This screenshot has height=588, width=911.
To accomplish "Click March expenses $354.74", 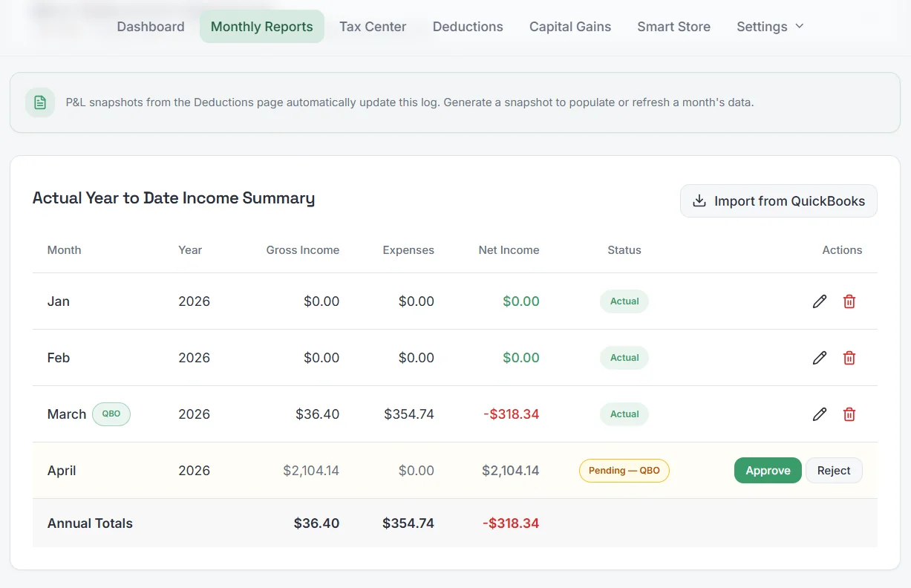I will [409, 414].
